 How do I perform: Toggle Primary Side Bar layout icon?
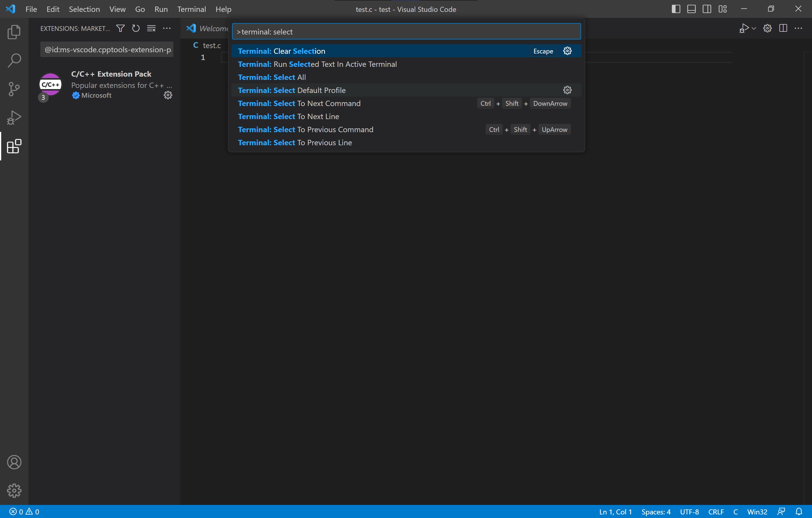coord(676,9)
